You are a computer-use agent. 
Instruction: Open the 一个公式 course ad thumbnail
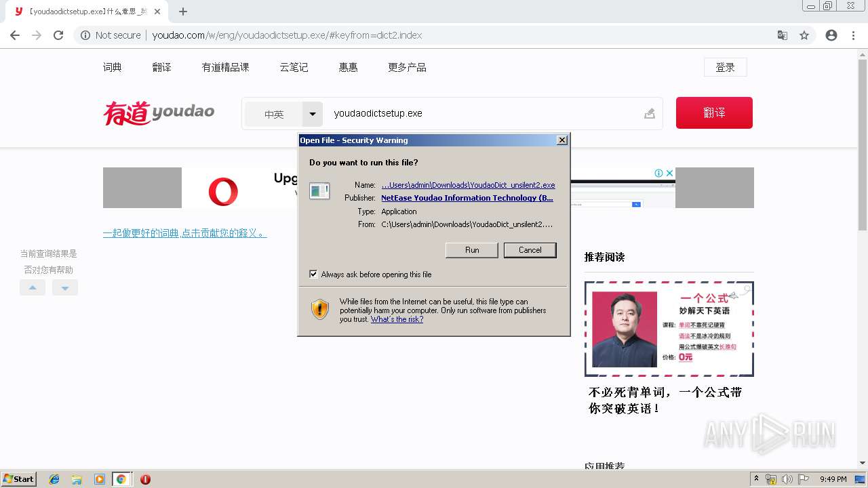(669, 329)
